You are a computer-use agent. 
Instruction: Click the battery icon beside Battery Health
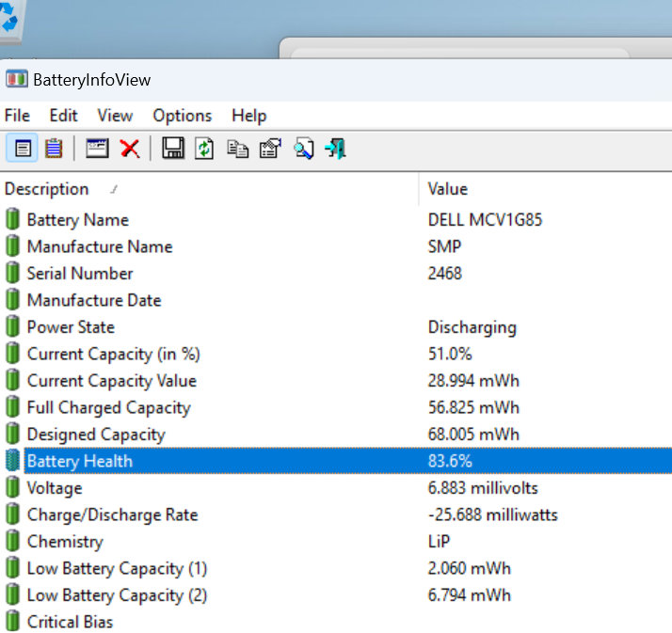13,460
